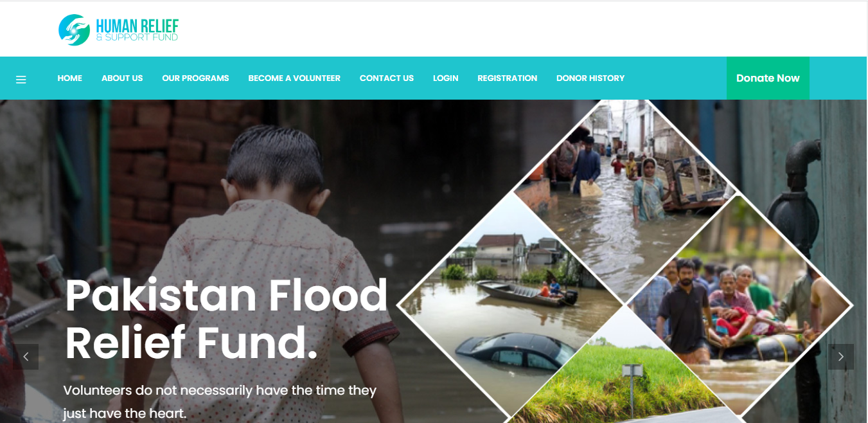Navigate to ABOUT US page
The image size is (868, 423).
coord(122,78)
